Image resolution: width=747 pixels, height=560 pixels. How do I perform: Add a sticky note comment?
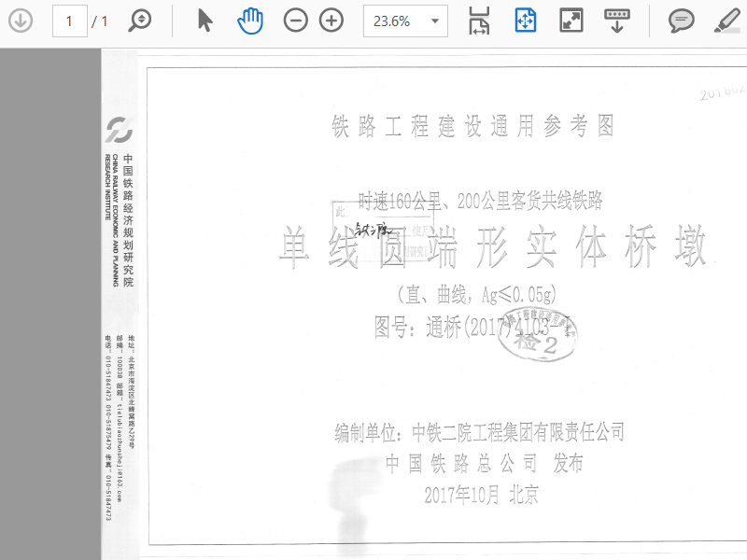click(682, 21)
